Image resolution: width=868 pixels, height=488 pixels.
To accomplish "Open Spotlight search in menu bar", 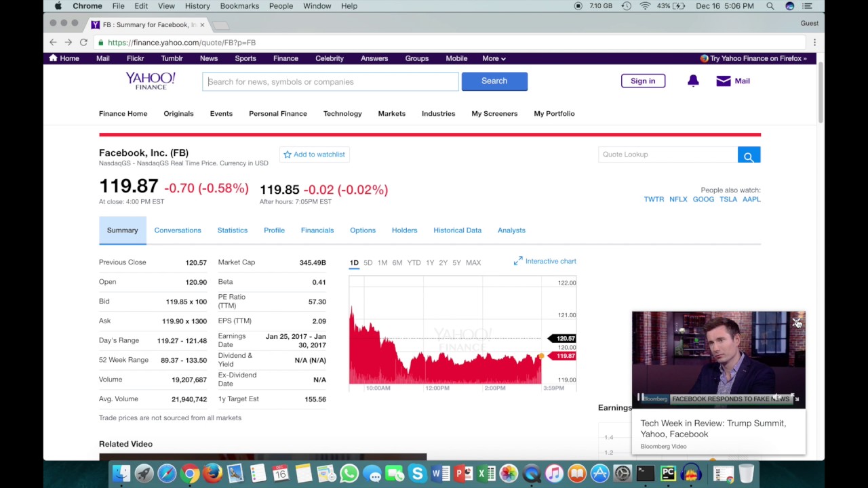I will (x=770, y=6).
